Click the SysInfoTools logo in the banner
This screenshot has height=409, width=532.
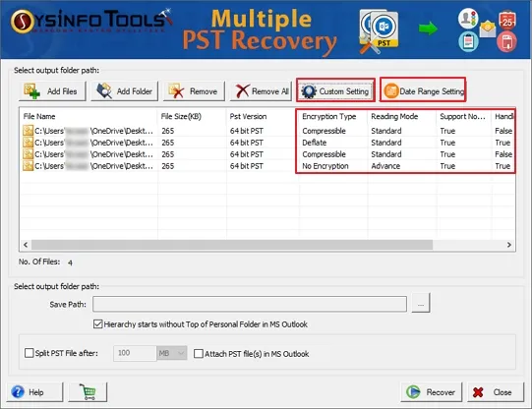click(91, 21)
